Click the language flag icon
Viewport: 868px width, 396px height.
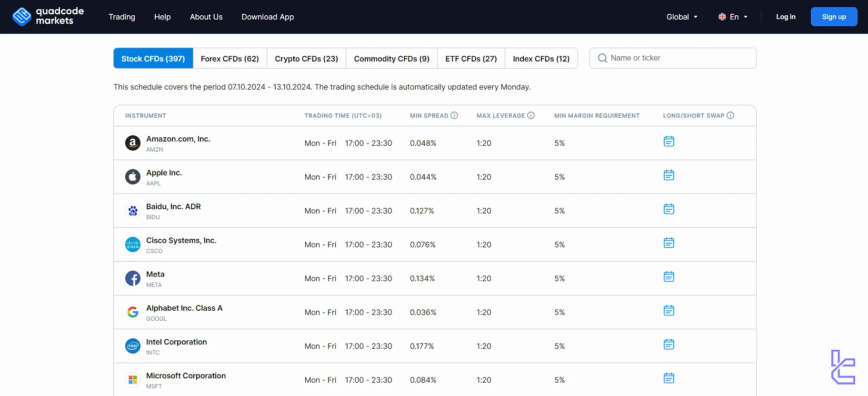pos(722,17)
